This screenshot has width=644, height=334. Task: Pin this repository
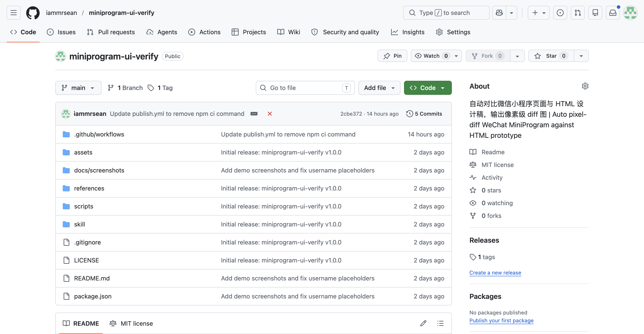[392, 56]
